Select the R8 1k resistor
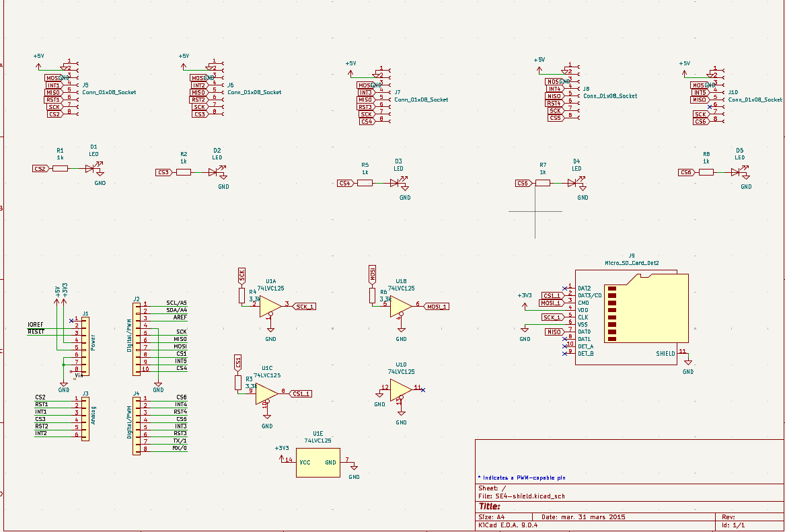785x532 pixels. pos(706,172)
